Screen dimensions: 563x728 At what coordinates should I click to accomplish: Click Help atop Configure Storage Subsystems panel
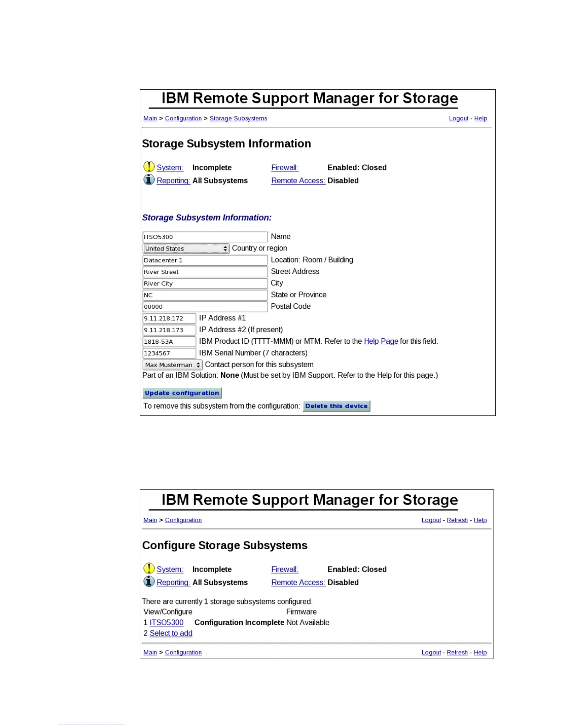point(480,520)
